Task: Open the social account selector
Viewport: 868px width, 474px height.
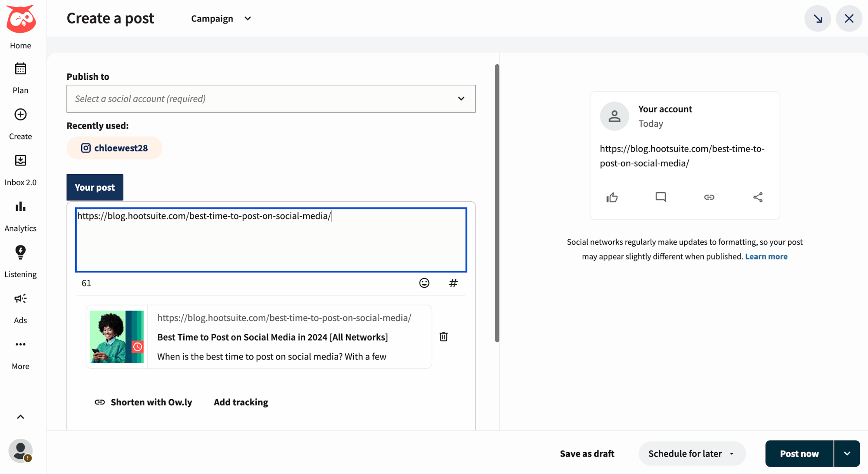Action: (x=271, y=99)
